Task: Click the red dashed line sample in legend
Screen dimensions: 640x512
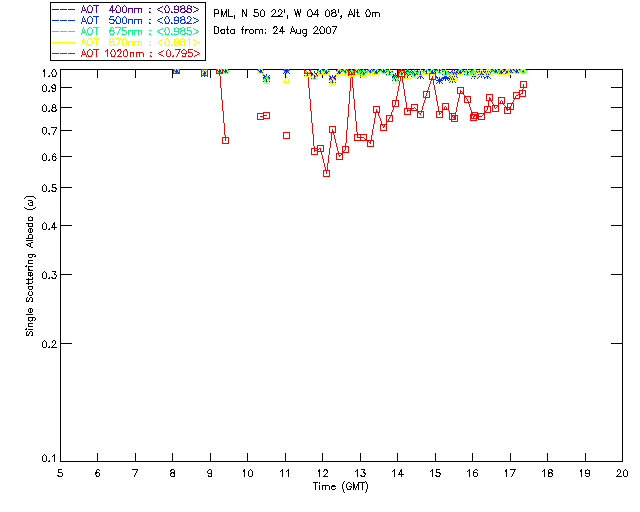Action: click(x=64, y=53)
